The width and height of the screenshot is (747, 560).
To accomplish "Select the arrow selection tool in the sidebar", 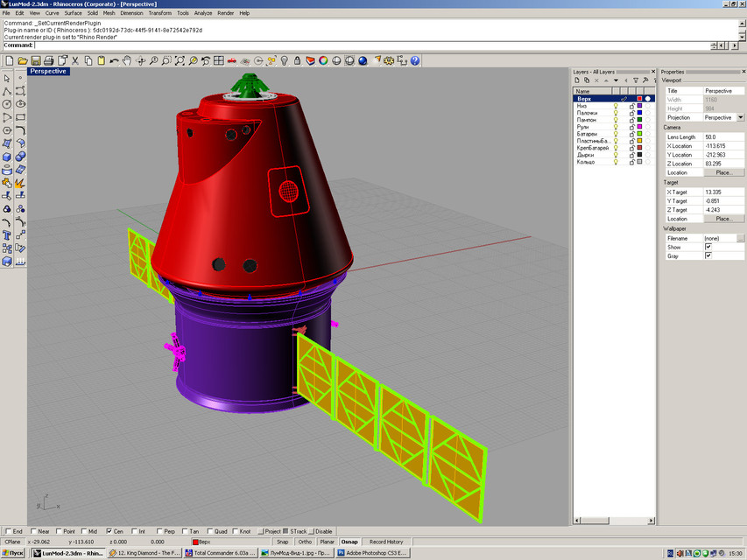I will click(6, 78).
